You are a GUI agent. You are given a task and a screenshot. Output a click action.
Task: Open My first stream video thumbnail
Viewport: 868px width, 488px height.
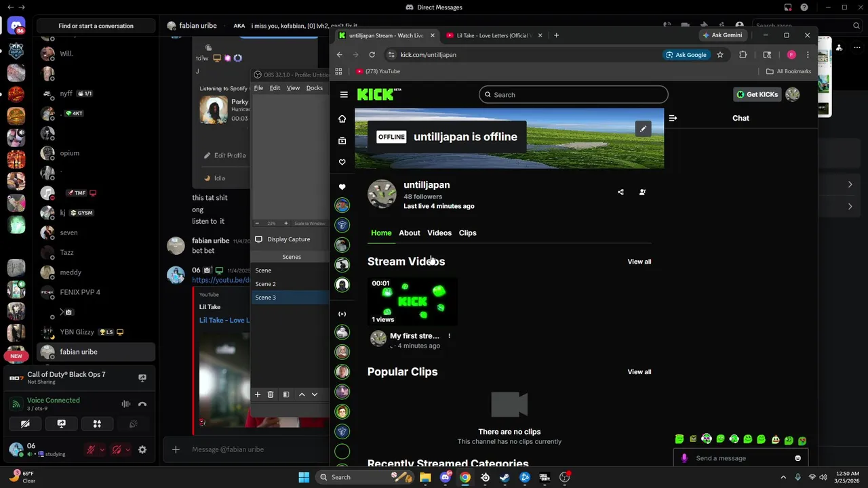coord(412,302)
